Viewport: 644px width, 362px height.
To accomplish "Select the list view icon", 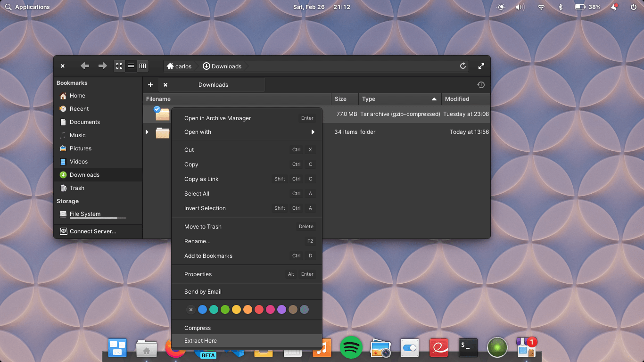I will pyautogui.click(x=131, y=66).
